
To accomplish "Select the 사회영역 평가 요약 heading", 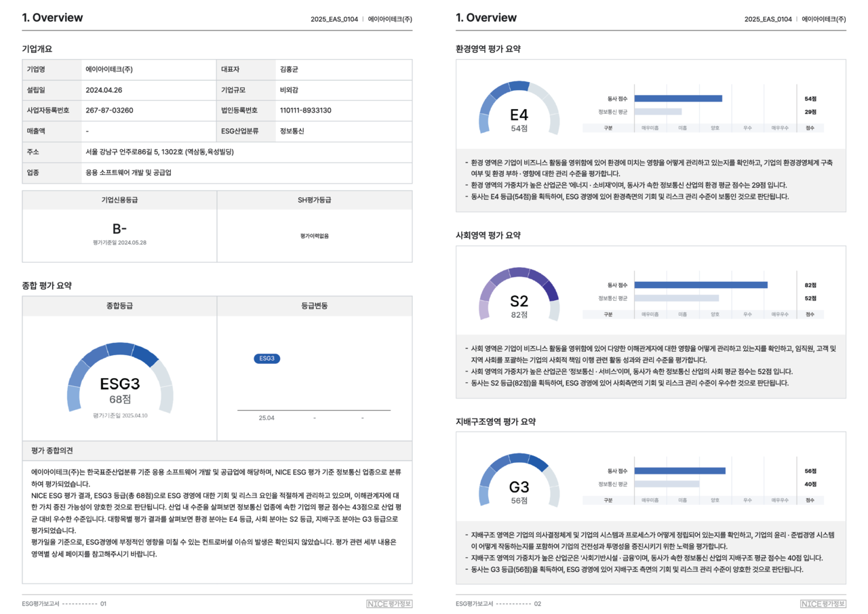I will tap(488, 235).
